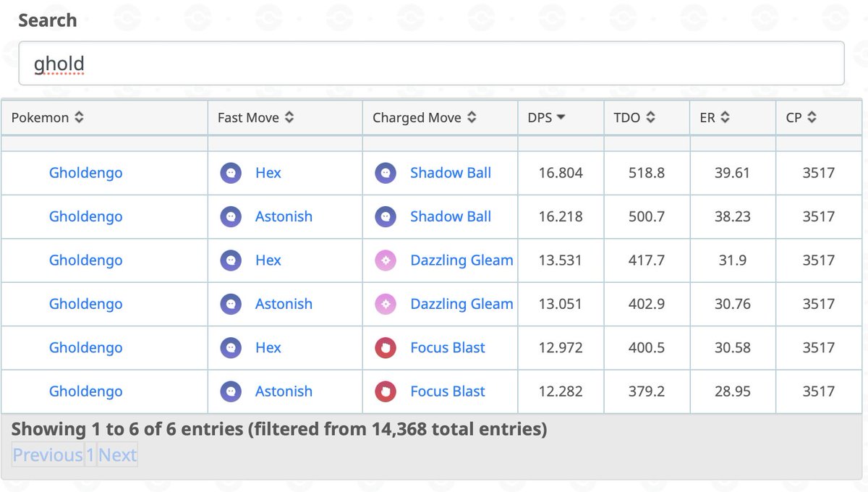Sort table by DPS column

pos(561,117)
